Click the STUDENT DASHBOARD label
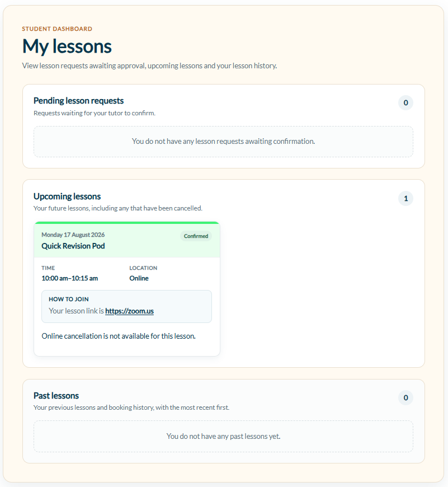448x487 pixels. coord(57,29)
